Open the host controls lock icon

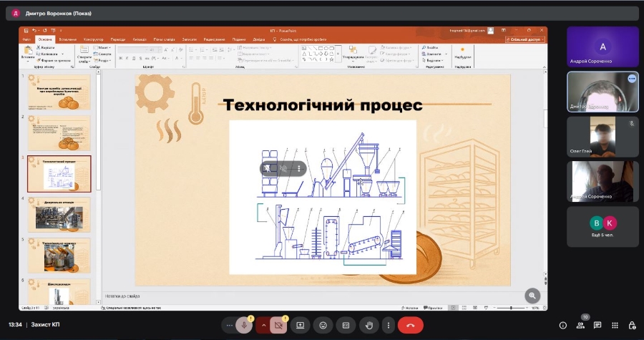coord(632,325)
